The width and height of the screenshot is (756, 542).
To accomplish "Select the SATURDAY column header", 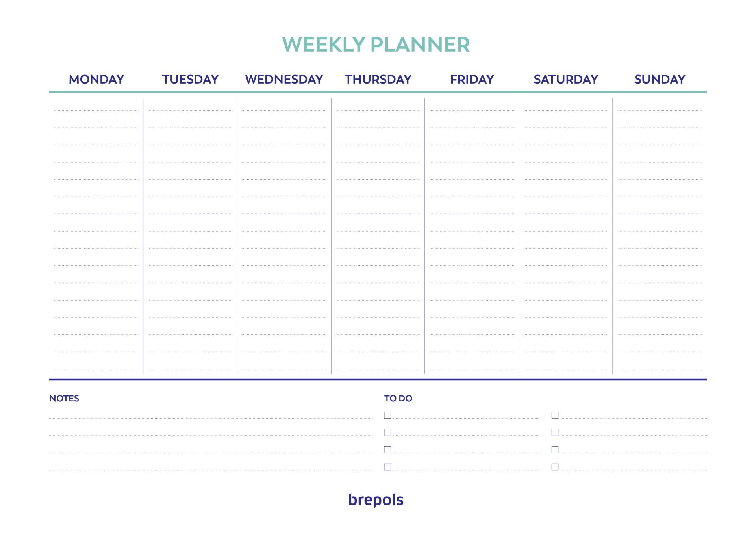I will pos(566,79).
